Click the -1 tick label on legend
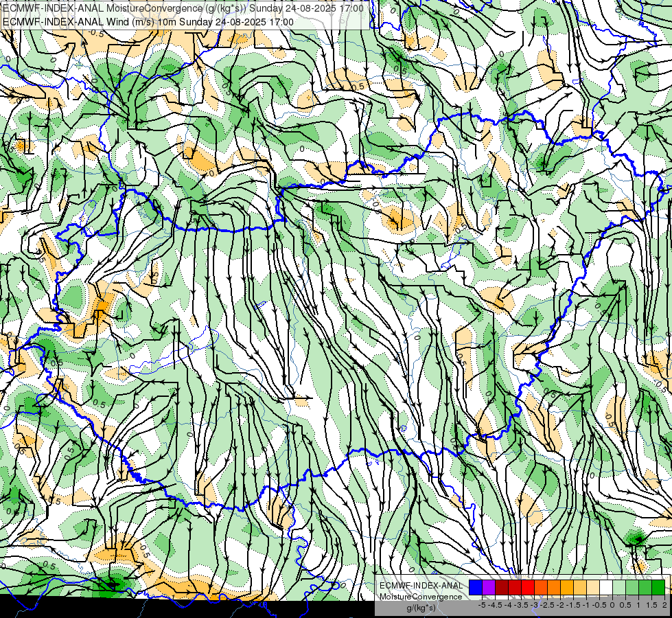 (x=586, y=605)
